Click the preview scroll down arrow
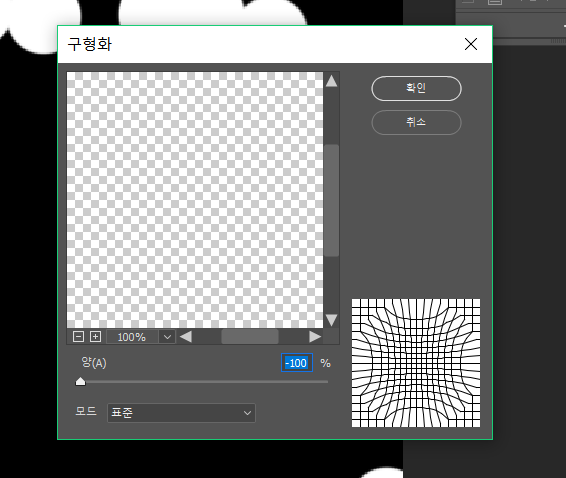 pyautogui.click(x=331, y=320)
